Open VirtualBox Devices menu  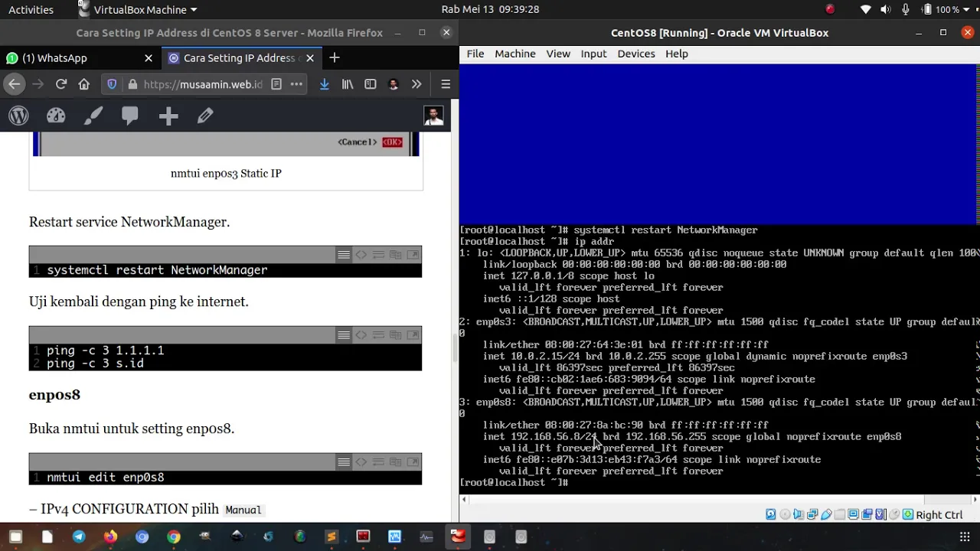(x=636, y=54)
